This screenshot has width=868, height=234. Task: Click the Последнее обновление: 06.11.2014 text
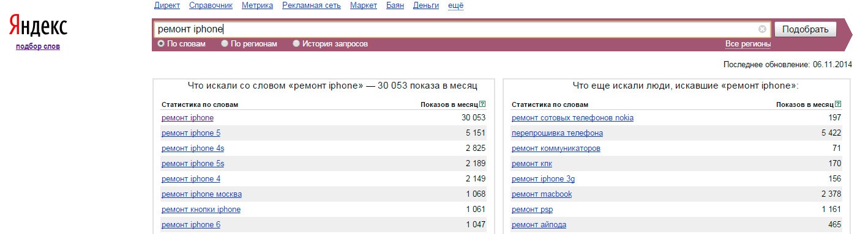click(x=787, y=64)
